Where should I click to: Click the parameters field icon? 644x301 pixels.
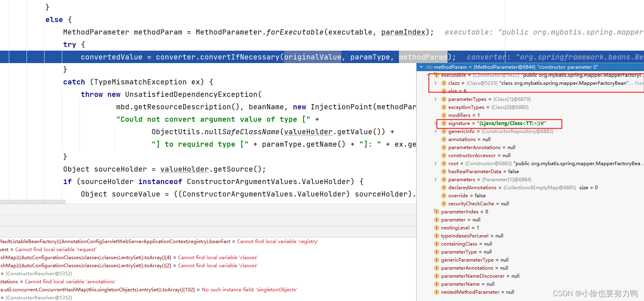click(x=444, y=180)
